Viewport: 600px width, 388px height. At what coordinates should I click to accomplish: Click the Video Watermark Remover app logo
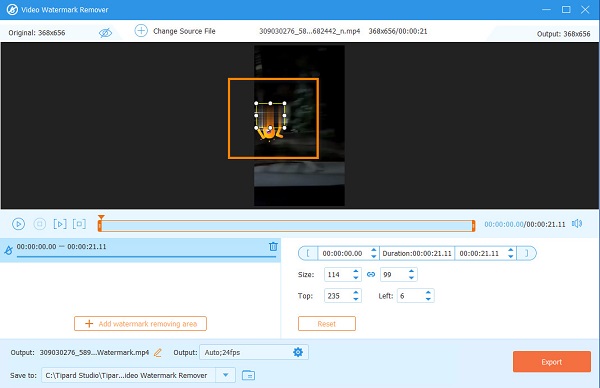click(x=12, y=10)
